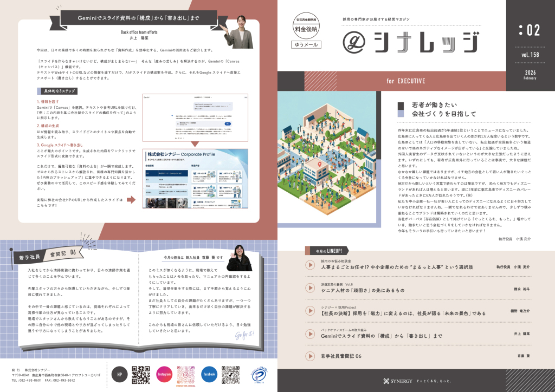
Task: Expand the red triangle below the Gemini screenshot
Action: [x=195, y=143]
